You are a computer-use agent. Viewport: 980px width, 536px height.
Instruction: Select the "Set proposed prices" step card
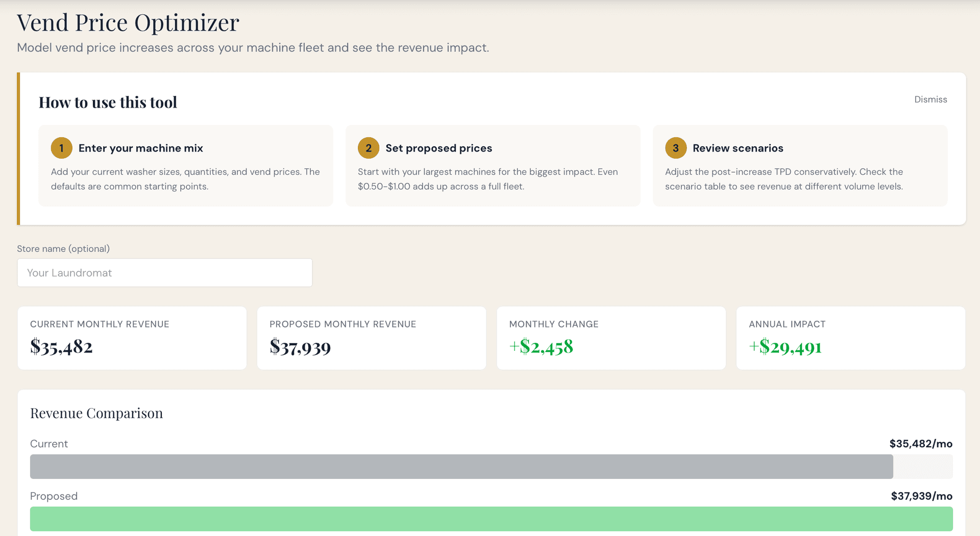(493, 166)
